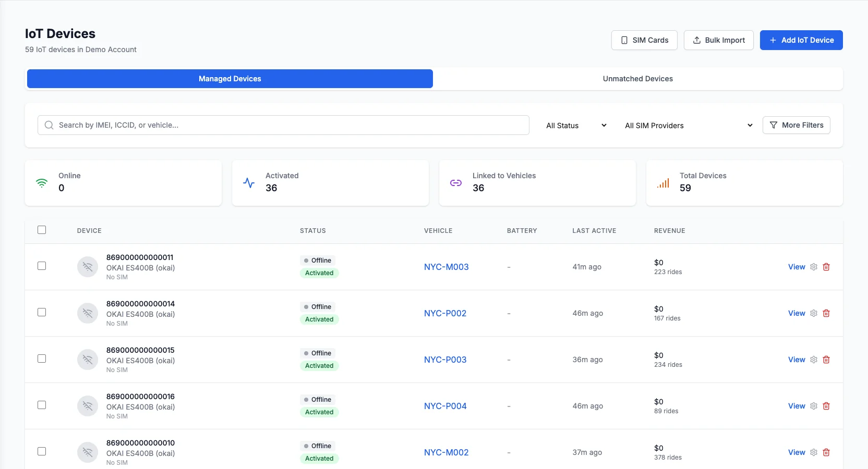Click the BATTERY column header
The height and width of the screenshot is (469, 868).
pyautogui.click(x=522, y=231)
